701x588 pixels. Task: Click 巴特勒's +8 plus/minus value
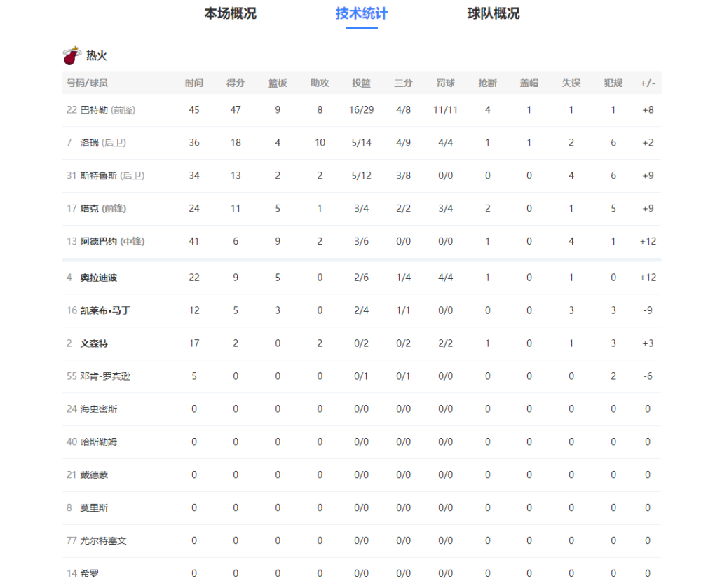pos(648,110)
